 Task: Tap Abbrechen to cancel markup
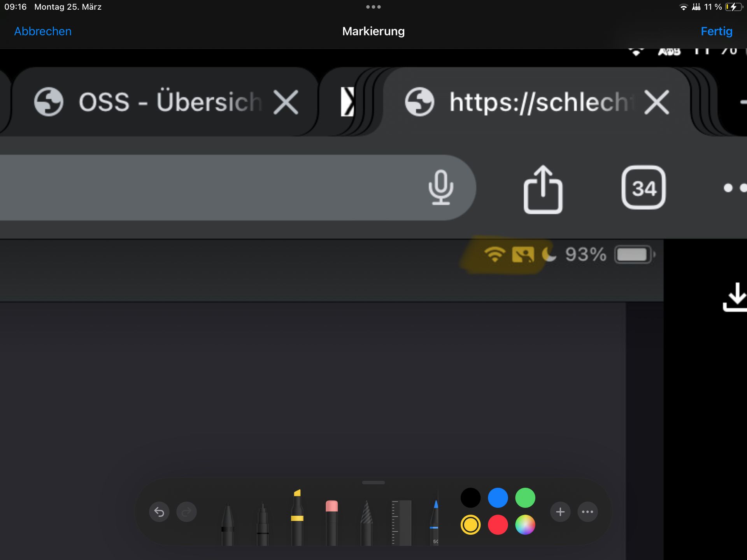coord(43,31)
